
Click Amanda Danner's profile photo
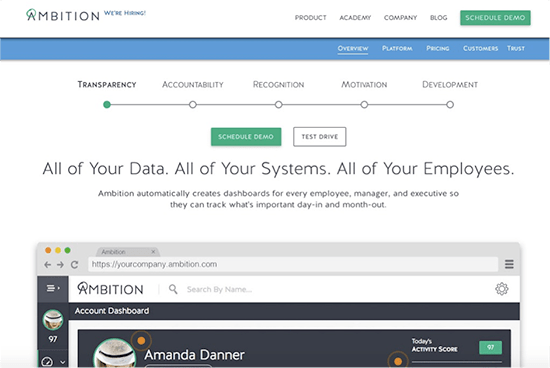click(115, 353)
